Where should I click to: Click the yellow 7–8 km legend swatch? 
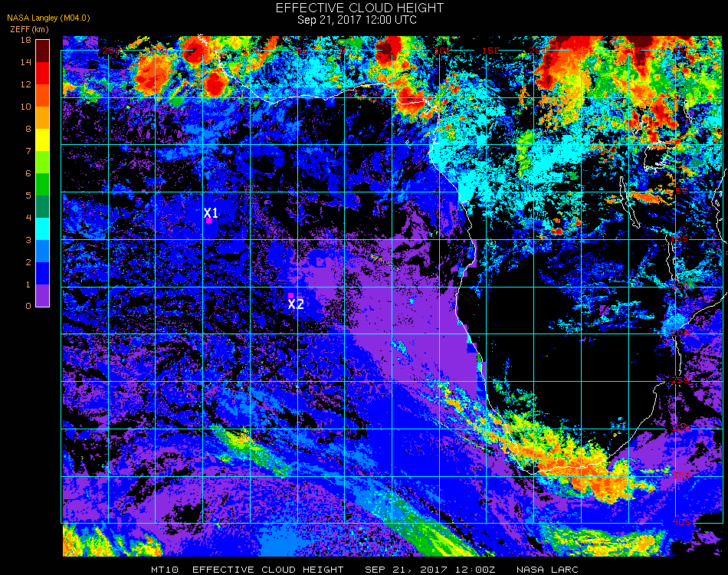42,140
